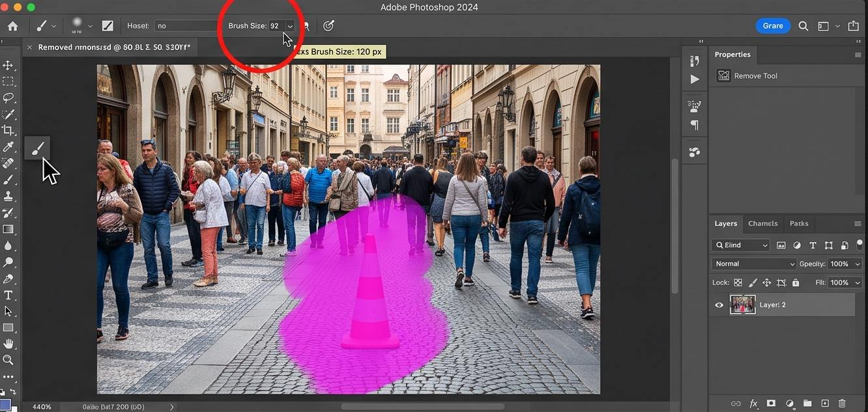This screenshot has width=868, height=412.
Task: Toggle pixel layer filter
Action: tap(781, 245)
